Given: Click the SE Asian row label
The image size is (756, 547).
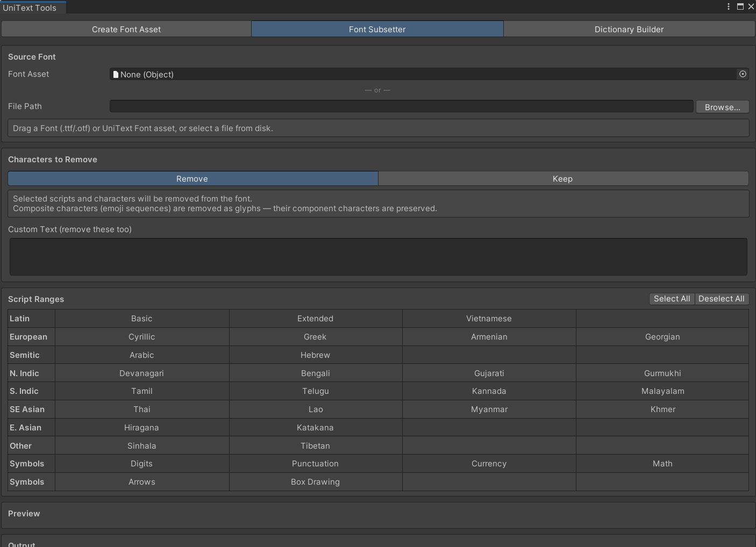Looking at the screenshot, I should 27,409.
